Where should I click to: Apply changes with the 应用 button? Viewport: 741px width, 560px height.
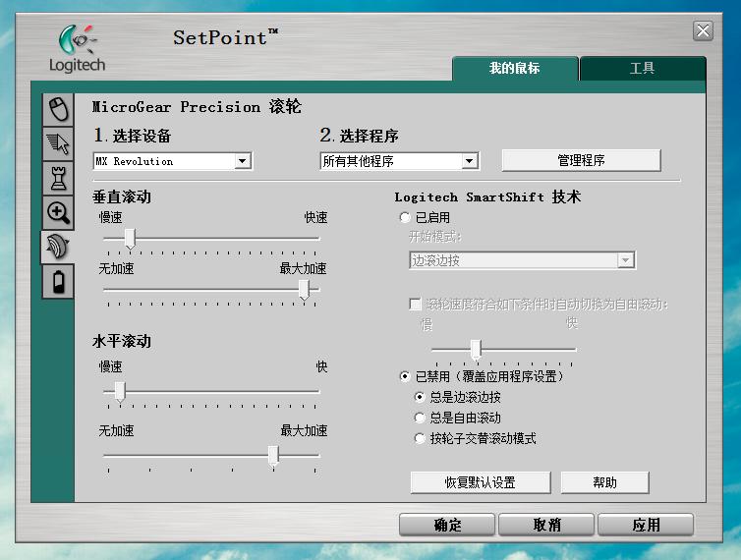click(646, 525)
